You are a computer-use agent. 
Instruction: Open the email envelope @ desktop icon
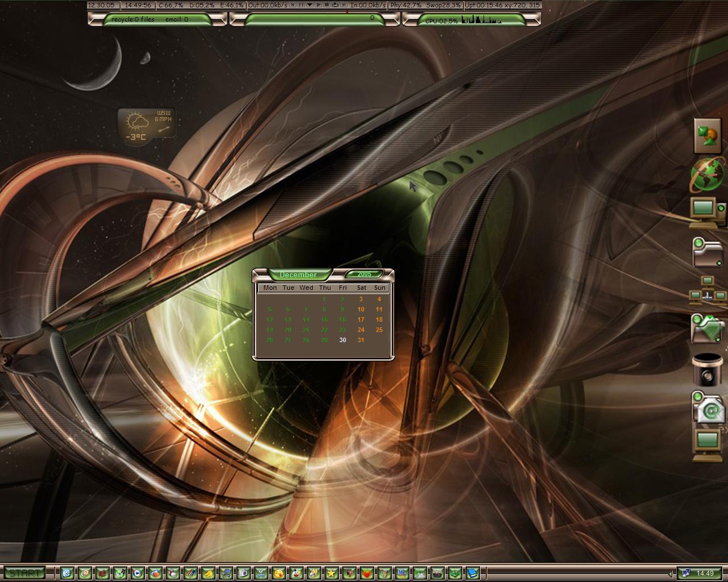pos(708,407)
